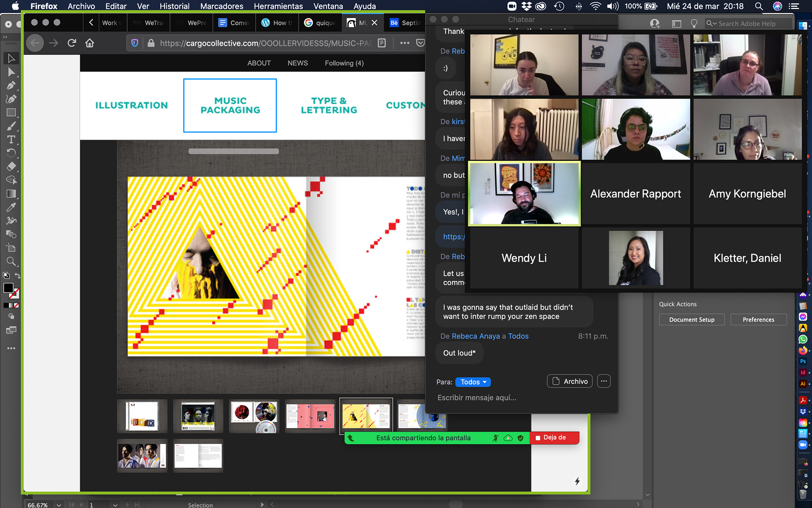Open the pink spread thumbnail
The image size is (812, 508).
click(310, 416)
